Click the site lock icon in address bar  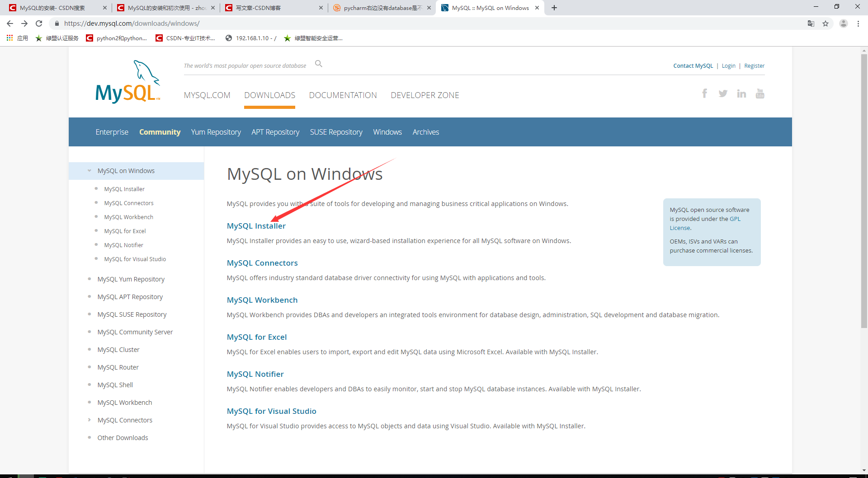pyautogui.click(x=57, y=23)
